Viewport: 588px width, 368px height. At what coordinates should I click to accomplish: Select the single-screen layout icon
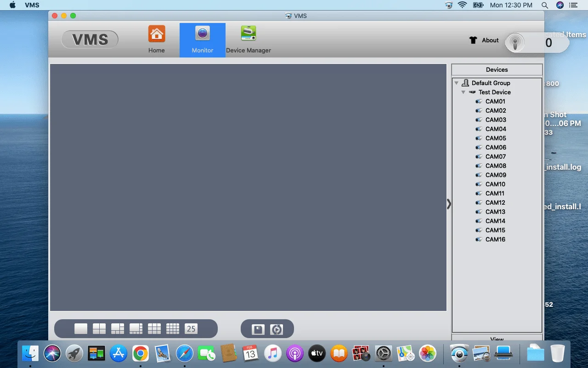80,328
